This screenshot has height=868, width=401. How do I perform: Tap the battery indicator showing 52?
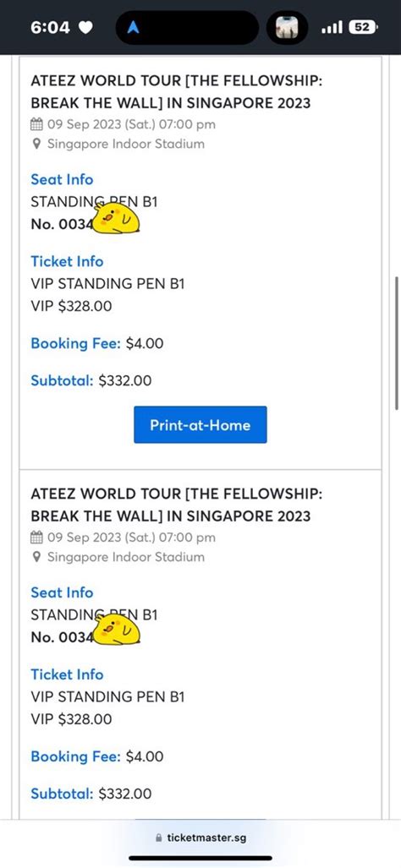click(363, 26)
